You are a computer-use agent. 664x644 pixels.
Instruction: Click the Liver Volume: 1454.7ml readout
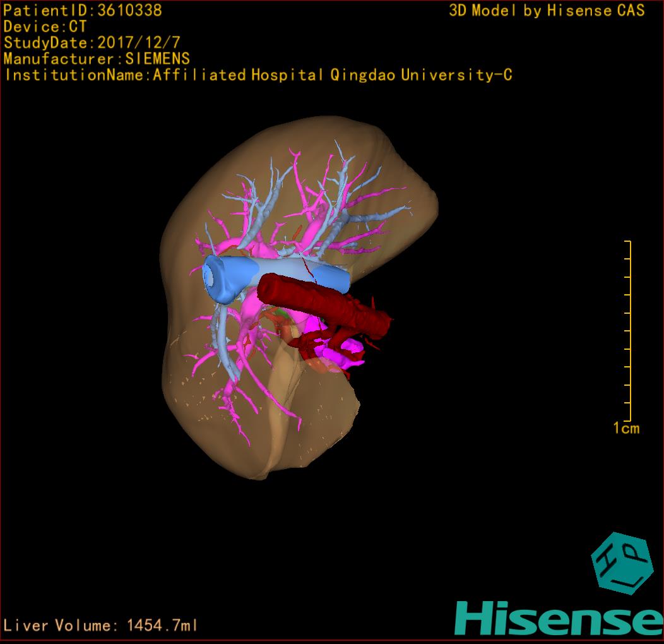point(100,626)
